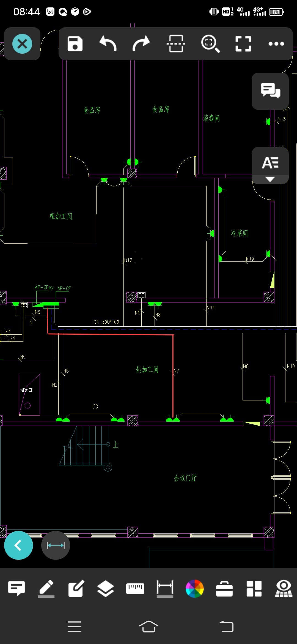The width and height of the screenshot is (297, 644).
Task: Undo the last action
Action: click(x=108, y=44)
